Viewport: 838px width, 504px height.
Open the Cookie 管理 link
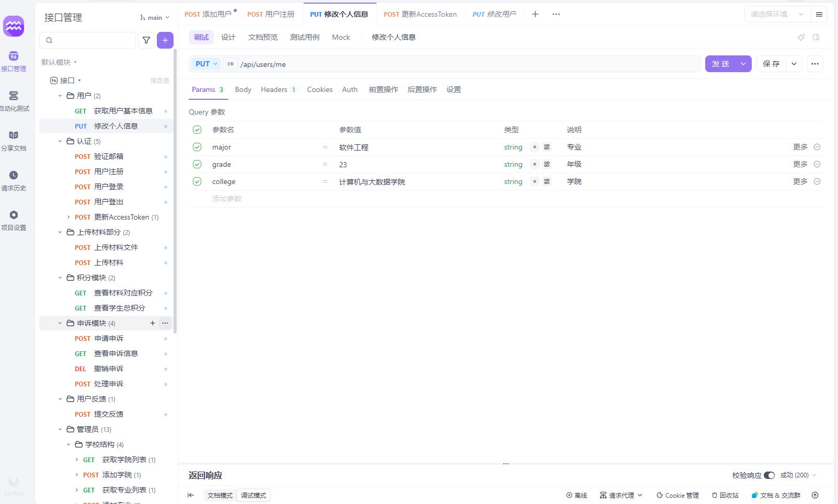pyautogui.click(x=678, y=495)
